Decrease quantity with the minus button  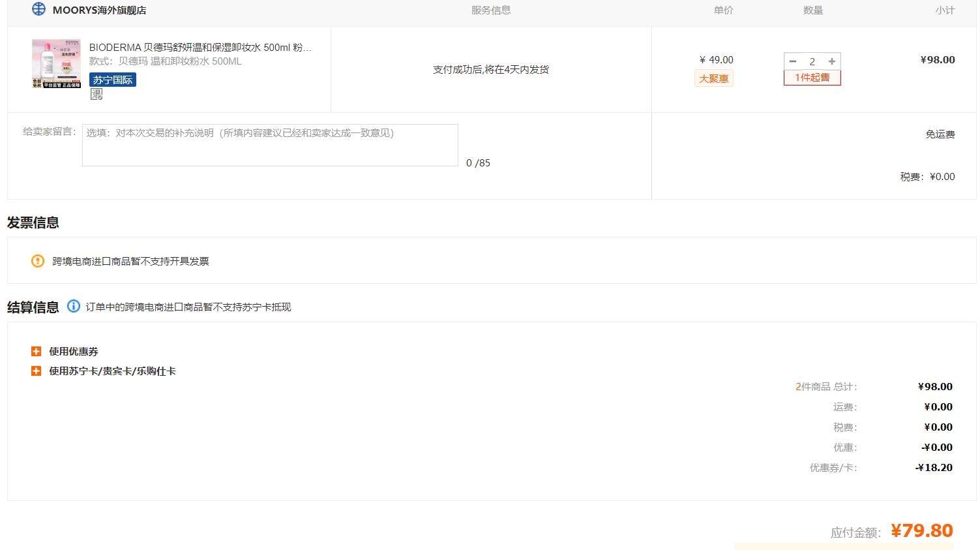click(793, 61)
